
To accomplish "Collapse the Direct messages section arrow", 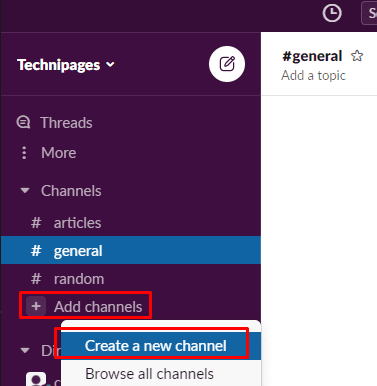I will pos(25,350).
